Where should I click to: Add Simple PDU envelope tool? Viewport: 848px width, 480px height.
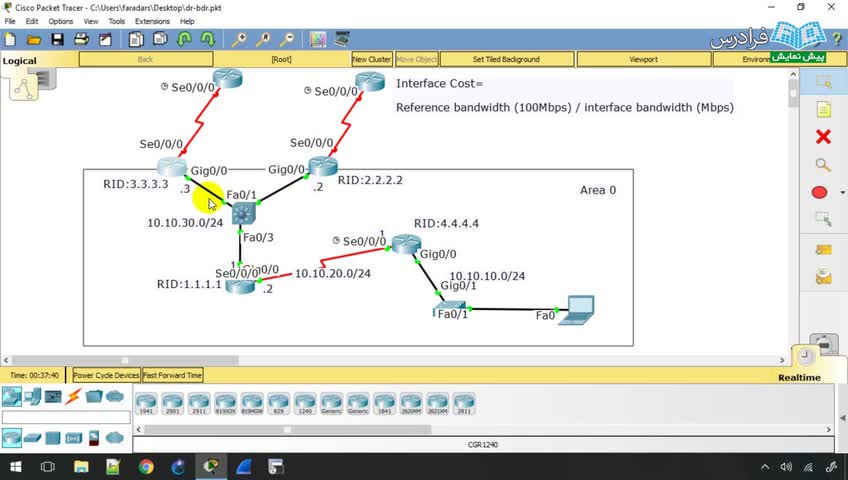click(x=823, y=250)
